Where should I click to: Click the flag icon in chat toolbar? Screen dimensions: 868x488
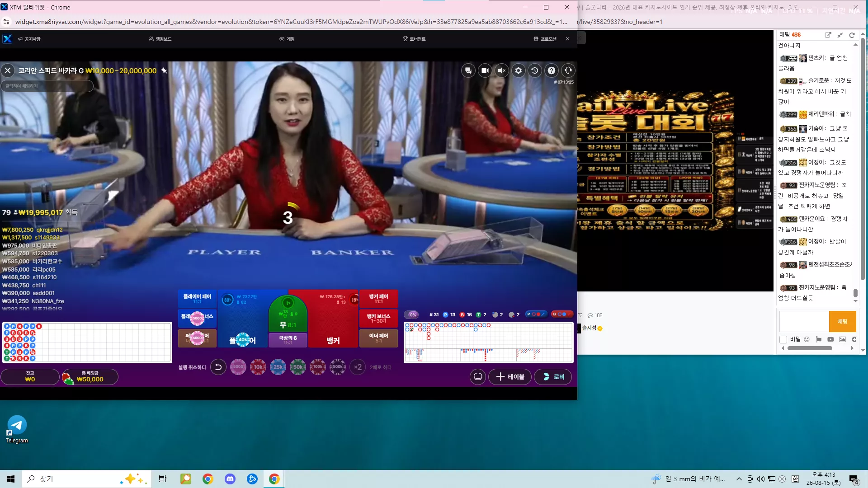coord(819,339)
